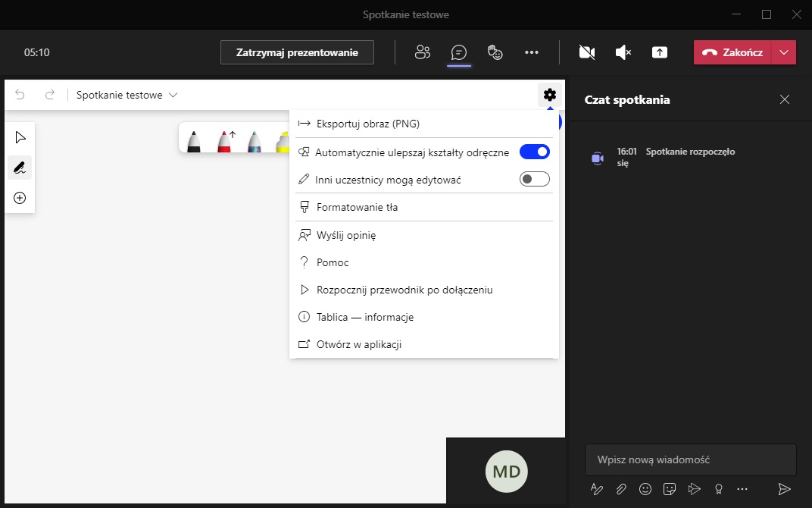This screenshot has width=812, height=508.
Task: Toggle the meeting chat button in the top bar
Action: pos(458,52)
